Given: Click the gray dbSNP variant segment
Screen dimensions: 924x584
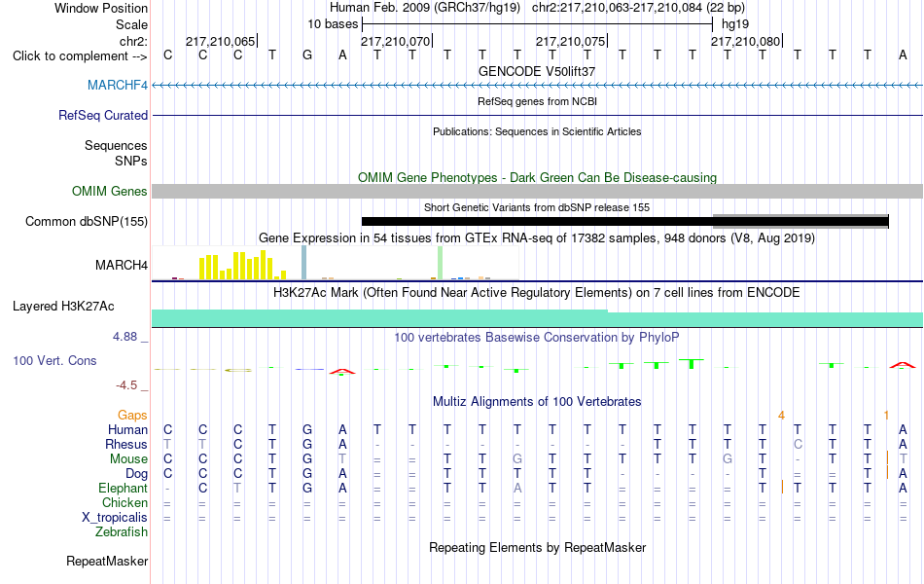Looking at the screenshot, I should pyautogui.click(x=800, y=221).
